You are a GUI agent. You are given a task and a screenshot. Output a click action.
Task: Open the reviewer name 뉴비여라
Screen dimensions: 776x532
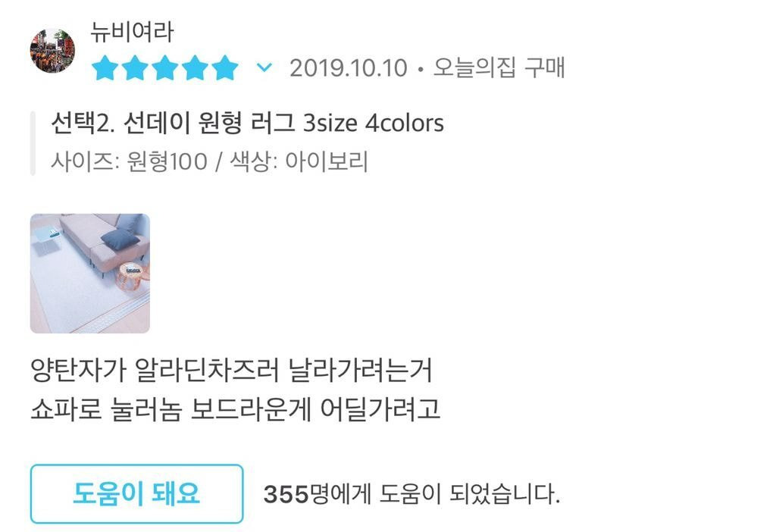coord(132,33)
